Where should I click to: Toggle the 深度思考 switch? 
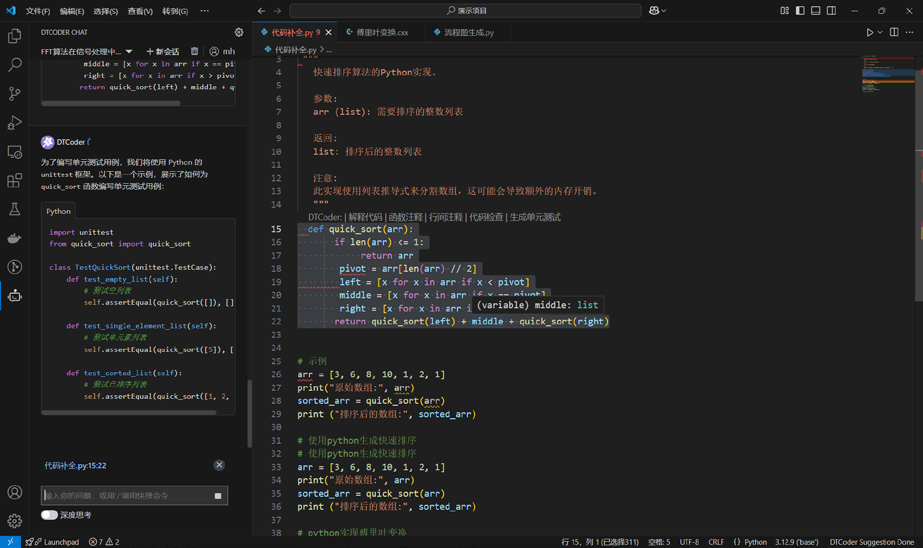point(49,515)
